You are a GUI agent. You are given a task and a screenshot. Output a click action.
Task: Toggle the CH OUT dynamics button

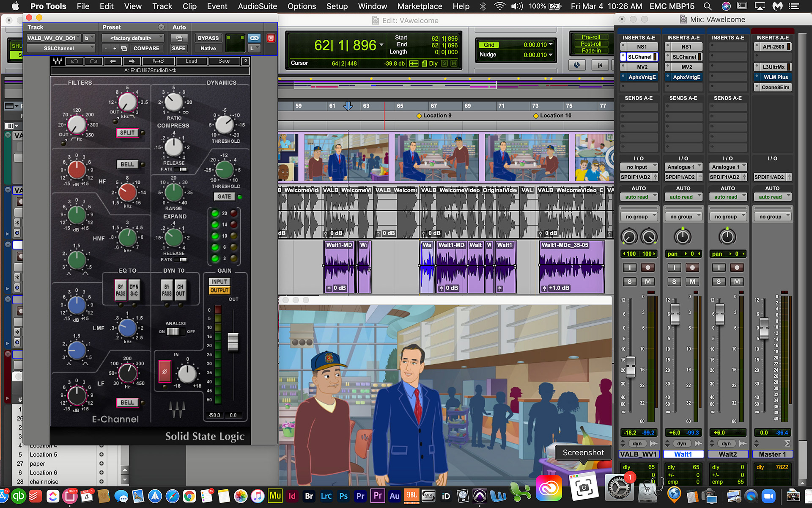coord(180,290)
